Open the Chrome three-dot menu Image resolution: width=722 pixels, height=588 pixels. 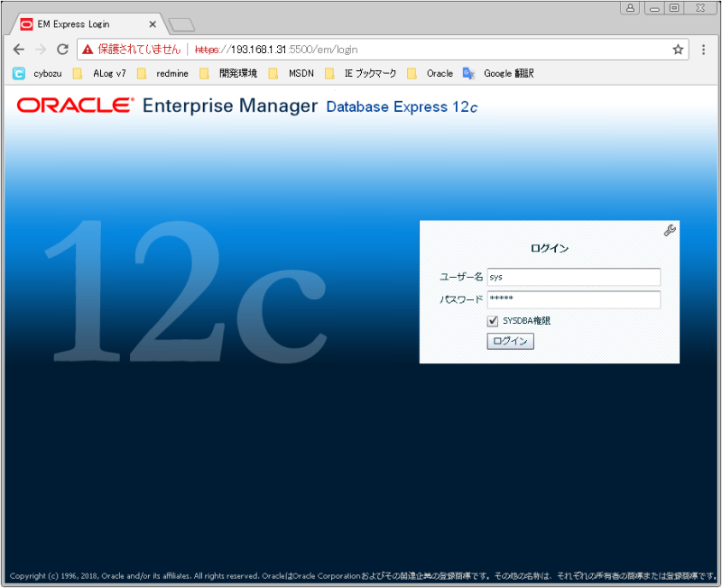click(x=703, y=50)
